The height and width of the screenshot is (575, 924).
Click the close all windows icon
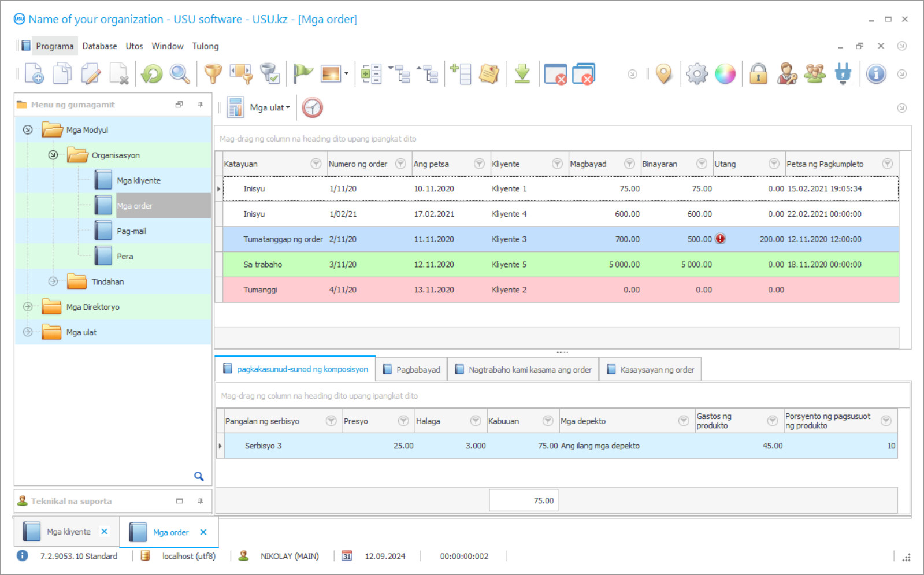[x=584, y=74]
